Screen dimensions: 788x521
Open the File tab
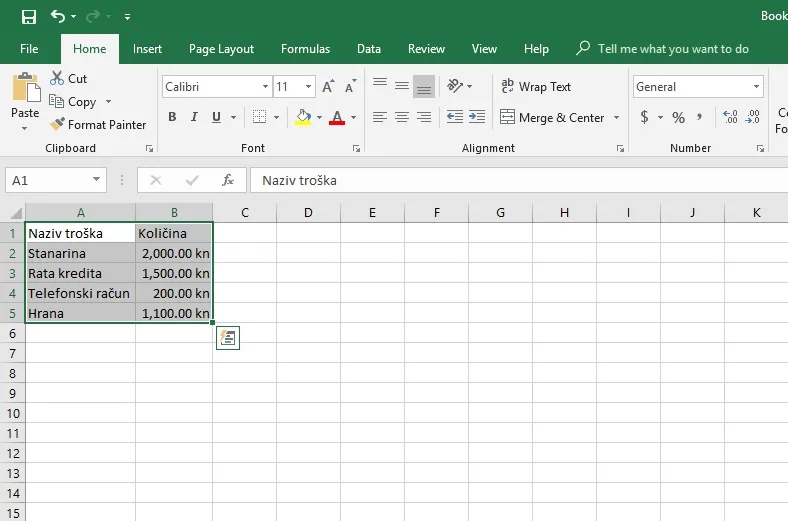coord(29,49)
